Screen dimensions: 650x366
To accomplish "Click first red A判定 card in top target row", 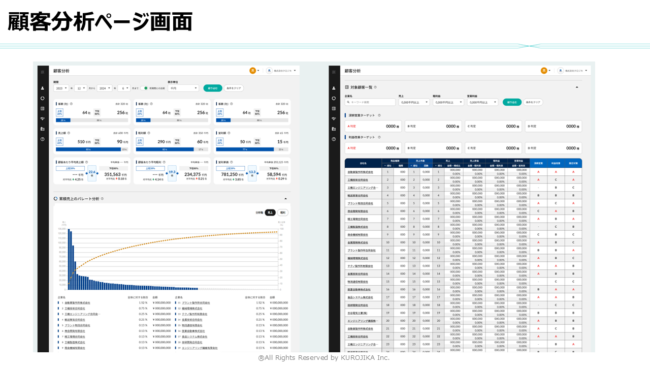I will (373, 126).
